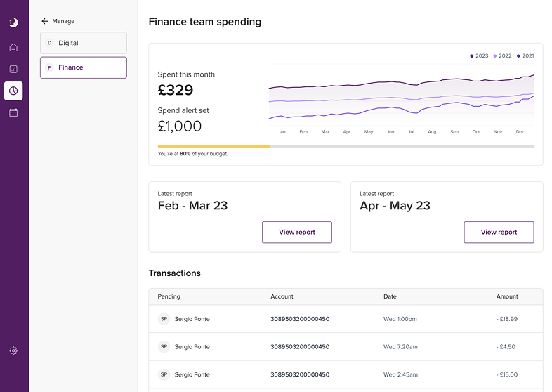Screen dimensions: 552x392
Task: Open the Home icon in sidebar
Action: pyautogui.click(x=13, y=48)
